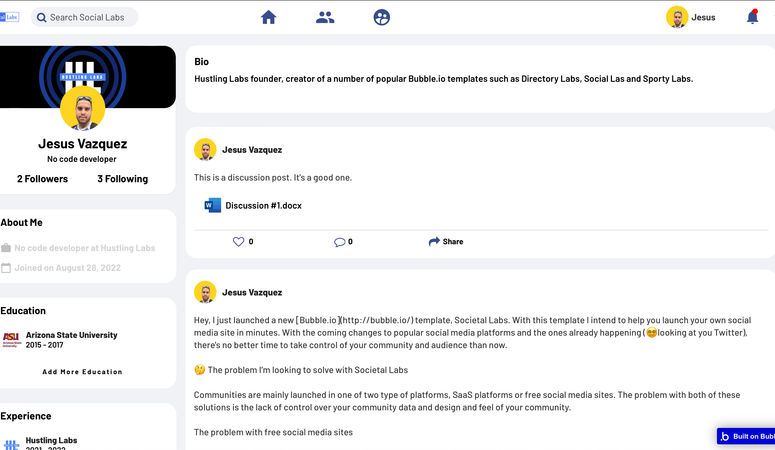Click the profile cover banner image

click(x=87, y=77)
